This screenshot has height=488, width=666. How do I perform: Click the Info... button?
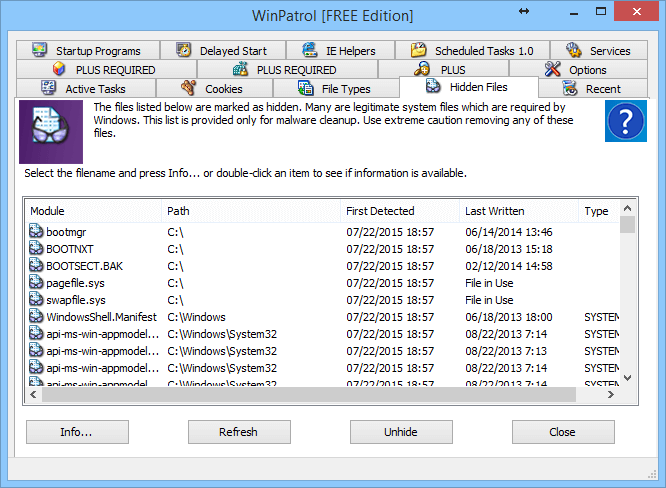click(77, 432)
